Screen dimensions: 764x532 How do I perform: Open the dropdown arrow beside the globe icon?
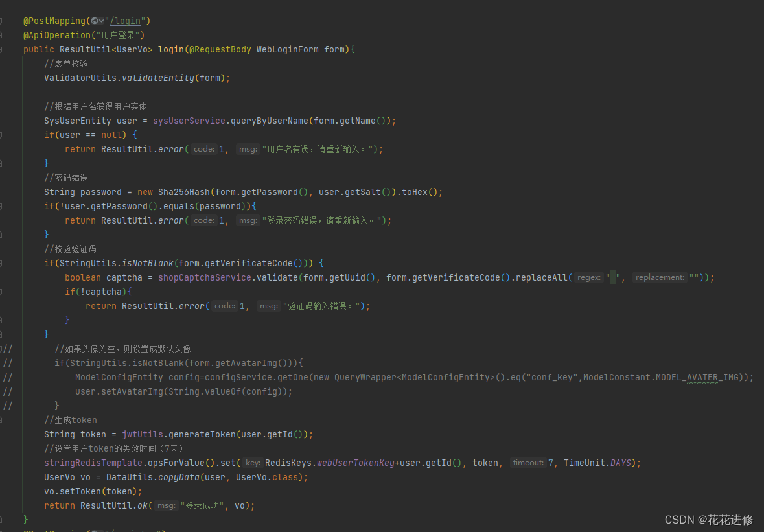101,21
